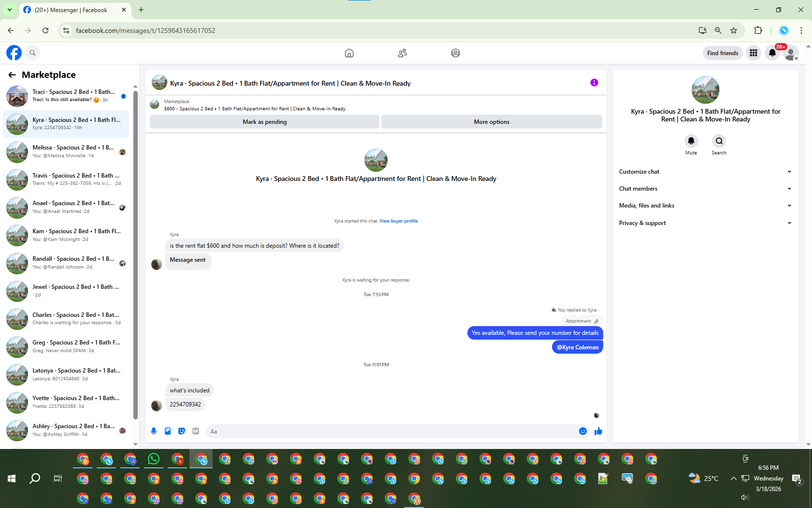This screenshot has width=812, height=508.
Task: Click Find friends button
Action: (x=723, y=53)
